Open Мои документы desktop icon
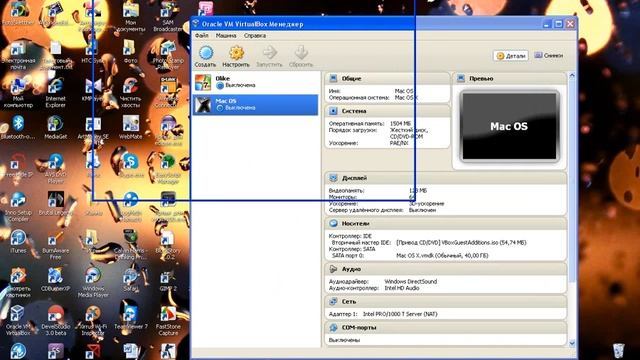This screenshot has height=360, width=640. coord(131,18)
